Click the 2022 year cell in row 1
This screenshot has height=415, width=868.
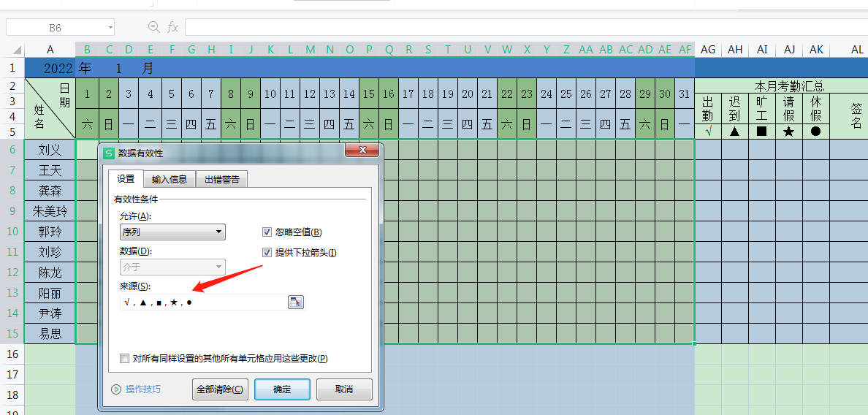[x=50, y=68]
